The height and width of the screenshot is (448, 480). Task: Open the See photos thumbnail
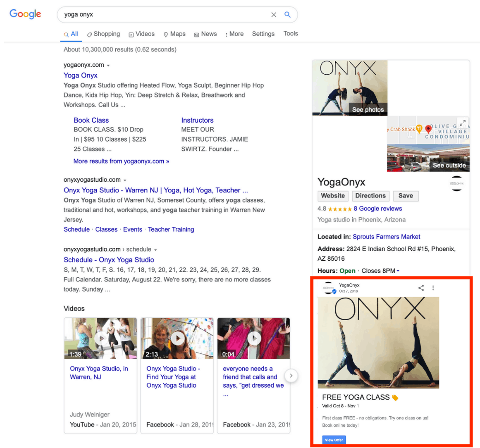tap(350, 88)
